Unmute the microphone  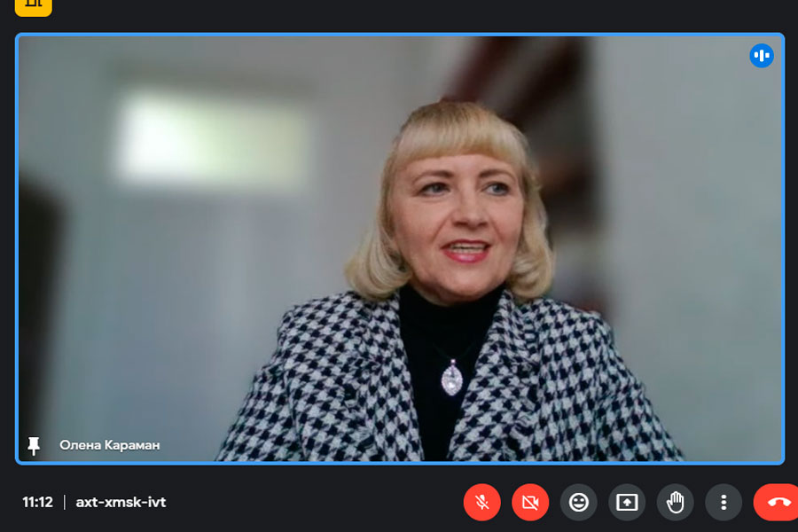(x=481, y=502)
